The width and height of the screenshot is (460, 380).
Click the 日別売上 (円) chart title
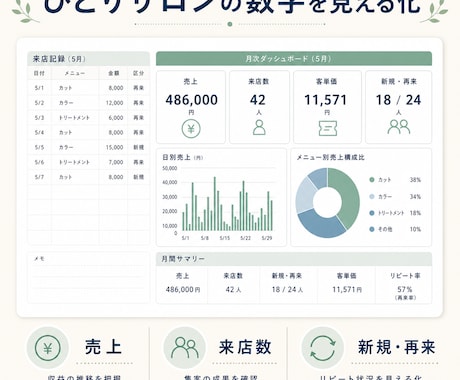pyautogui.click(x=182, y=157)
